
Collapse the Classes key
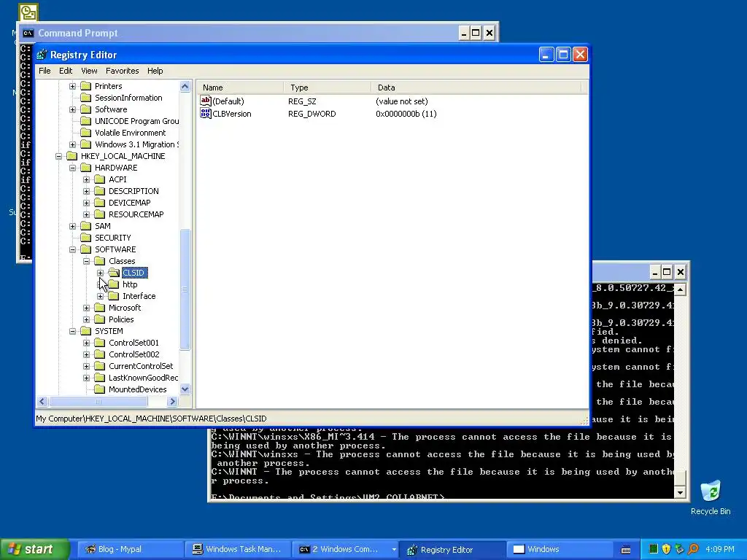tap(86, 261)
